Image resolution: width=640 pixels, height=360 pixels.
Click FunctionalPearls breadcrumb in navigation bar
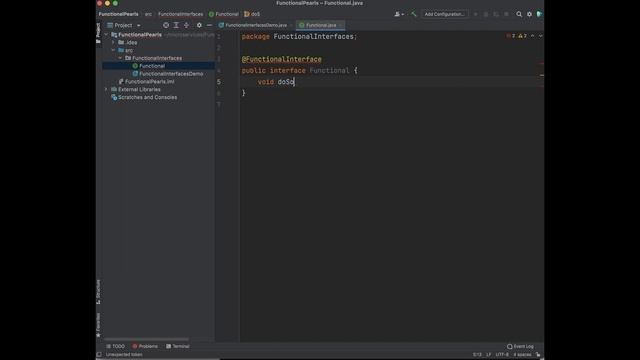[118, 14]
